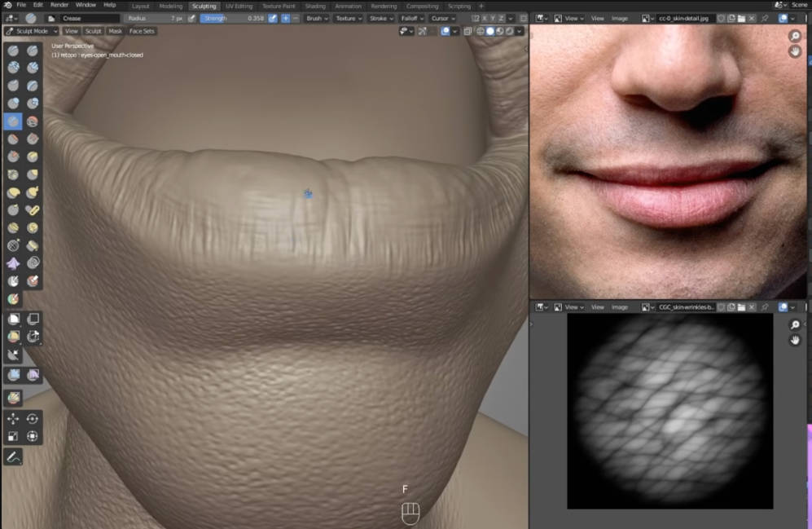Click the Move transform tool icon
The width and height of the screenshot is (812, 529).
(x=13, y=418)
